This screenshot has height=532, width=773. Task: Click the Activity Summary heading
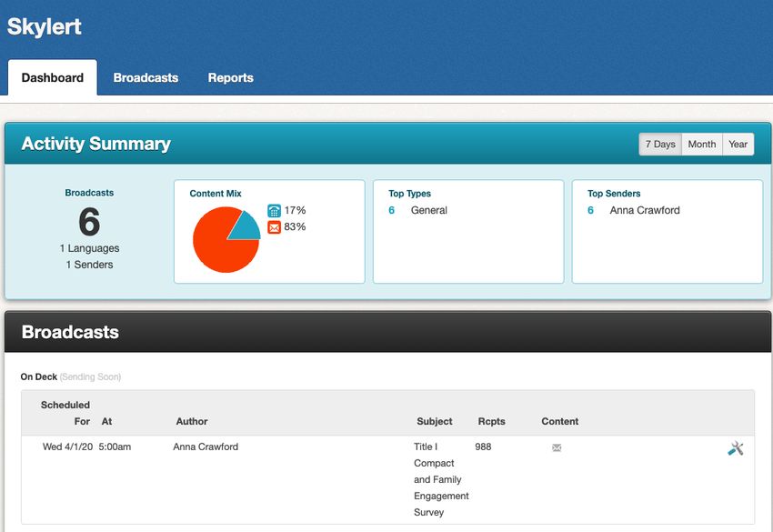pos(96,144)
